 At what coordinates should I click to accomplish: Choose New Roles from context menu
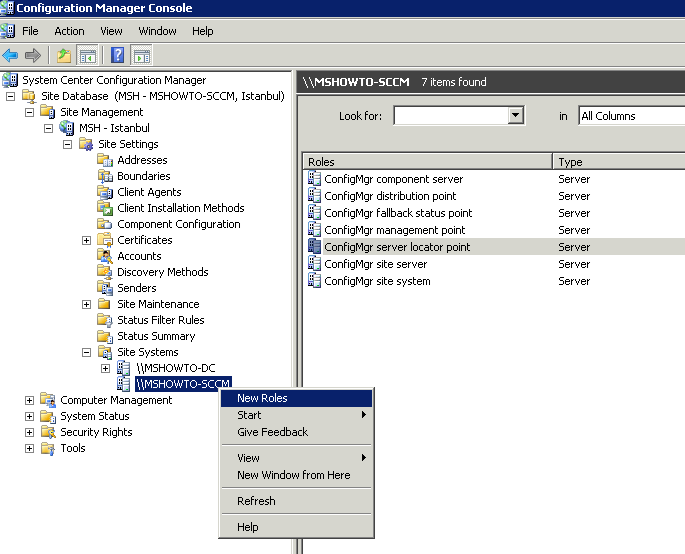[x=296, y=398]
